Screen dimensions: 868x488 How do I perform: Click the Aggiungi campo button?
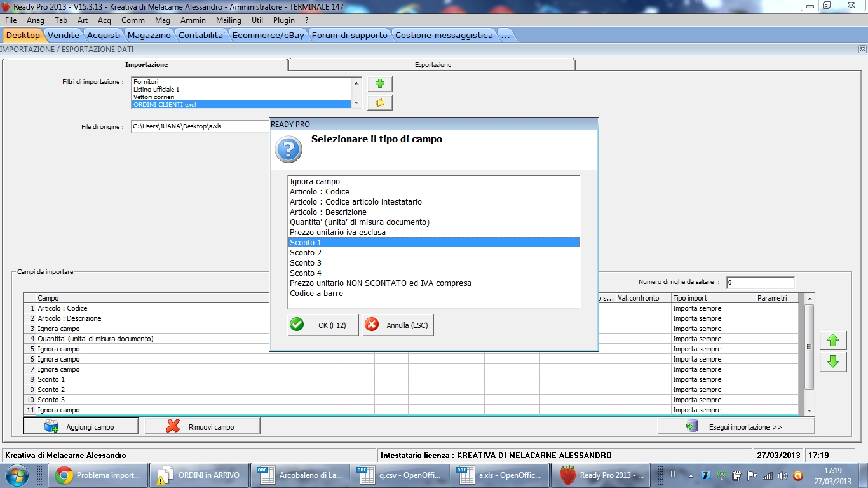point(81,426)
